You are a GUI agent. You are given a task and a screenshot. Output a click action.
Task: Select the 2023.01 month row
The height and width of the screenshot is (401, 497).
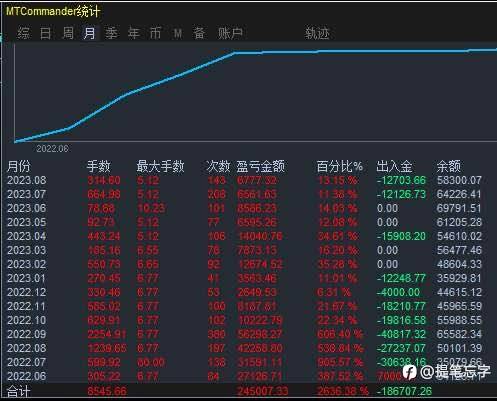pos(244,278)
